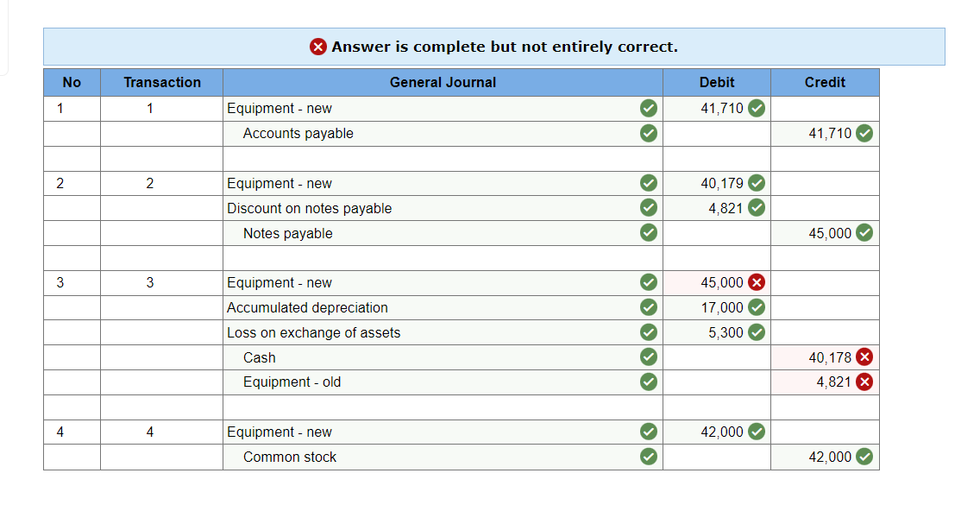Click the green check next to debit 4,821
980x511 pixels.
click(x=757, y=208)
